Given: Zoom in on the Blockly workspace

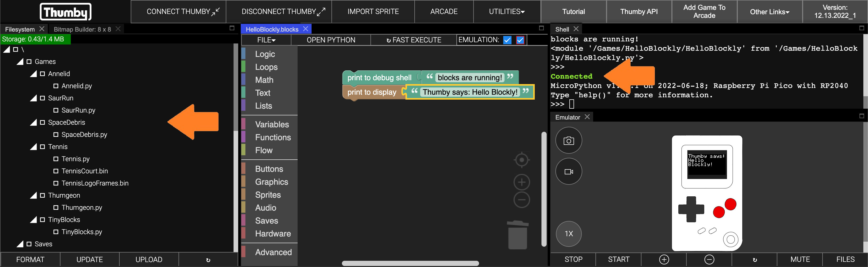Looking at the screenshot, I should click(521, 182).
